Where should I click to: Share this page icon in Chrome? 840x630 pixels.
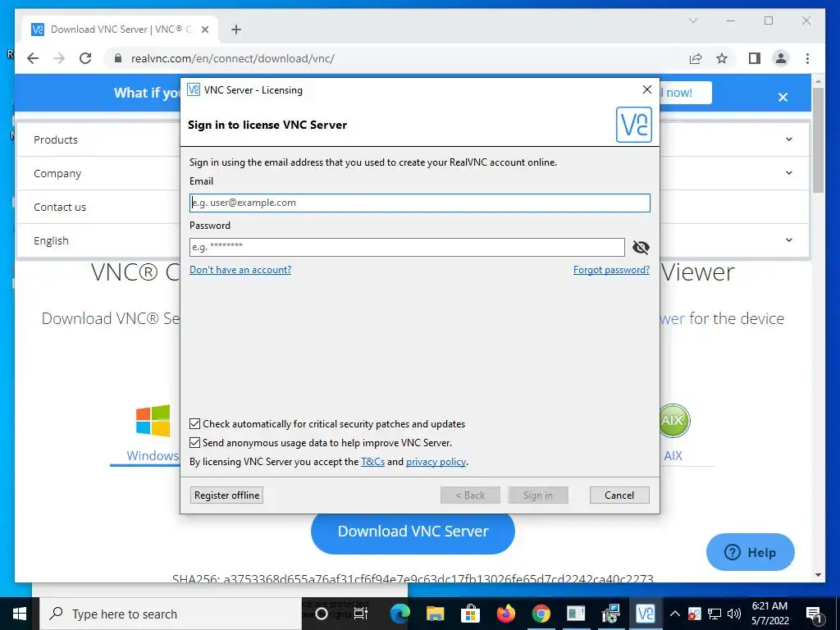[x=696, y=58]
